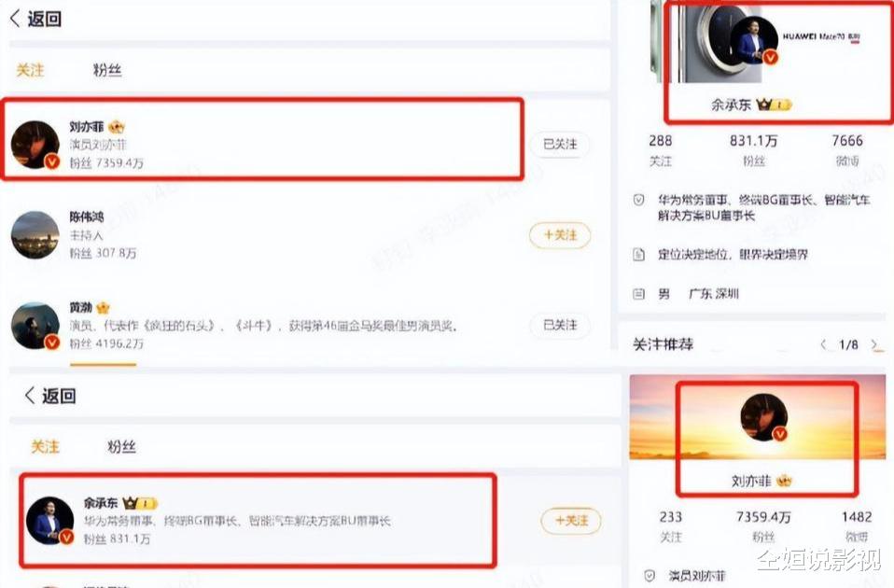Follow 陈伟鸿 with +关注 button
Screen dimensions: 894x588
pyautogui.click(x=560, y=235)
